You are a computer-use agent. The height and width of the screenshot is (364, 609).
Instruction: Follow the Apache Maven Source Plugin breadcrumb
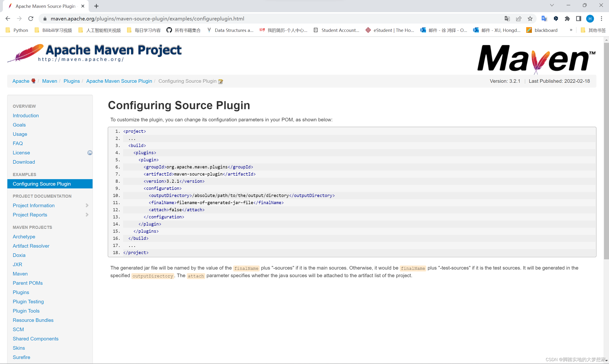(x=119, y=81)
